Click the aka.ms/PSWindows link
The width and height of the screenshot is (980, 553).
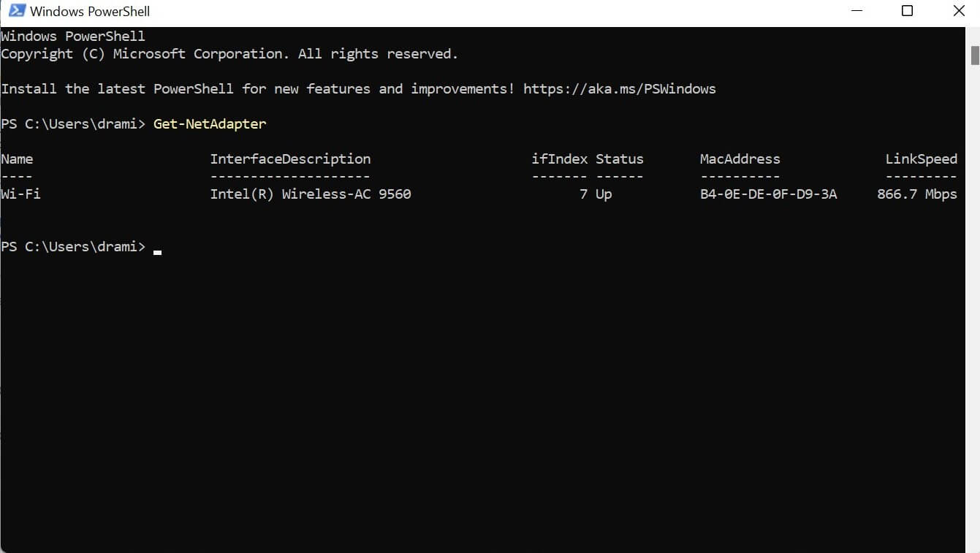click(x=618, y=88)
